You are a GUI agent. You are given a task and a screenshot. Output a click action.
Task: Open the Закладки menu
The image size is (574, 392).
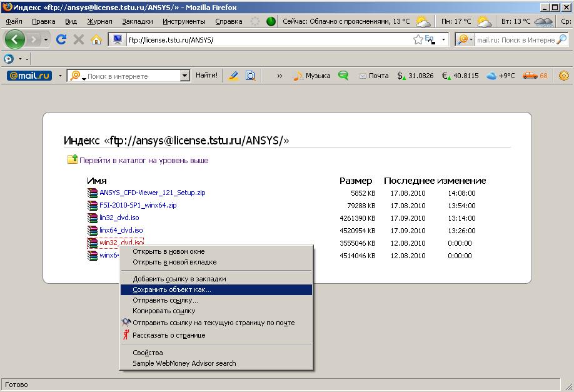coord(138,22)
